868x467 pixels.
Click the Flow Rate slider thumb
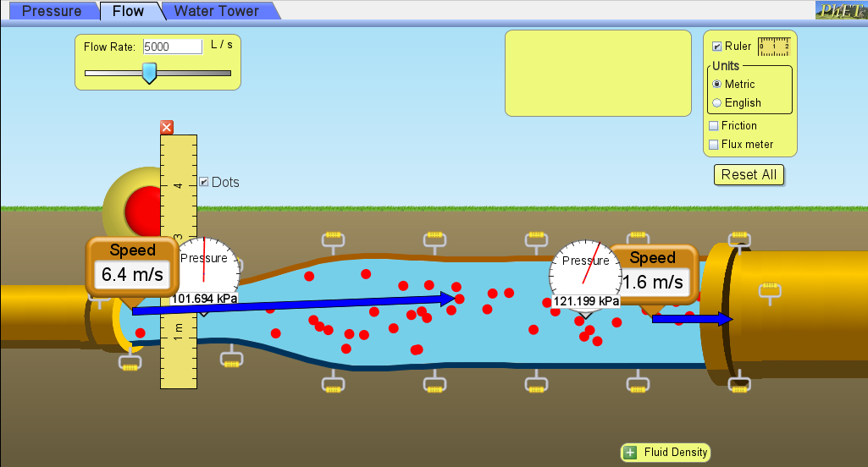(x=149, y=73)
